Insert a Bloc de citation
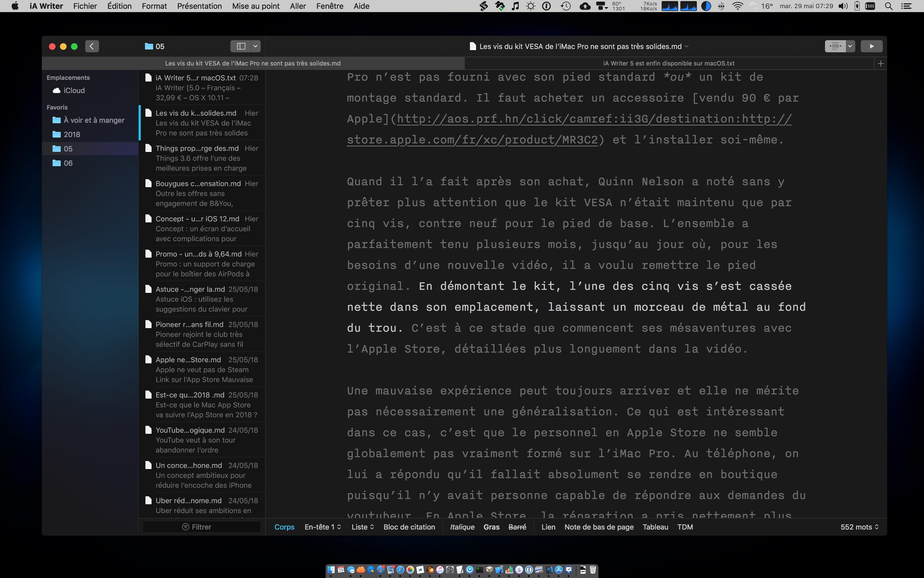 click(x=409, y=527)
